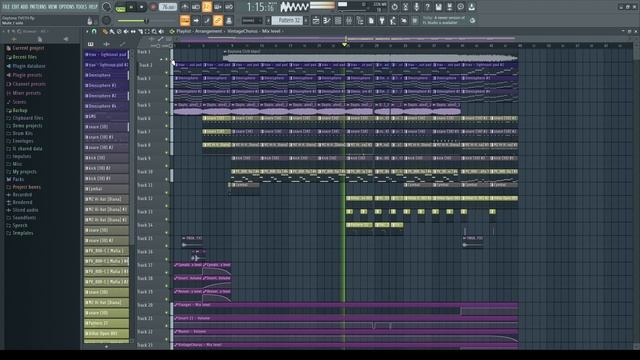640x360 pixels.
Task: Click the main pitch slider handle
Action: tap(146, 20)
